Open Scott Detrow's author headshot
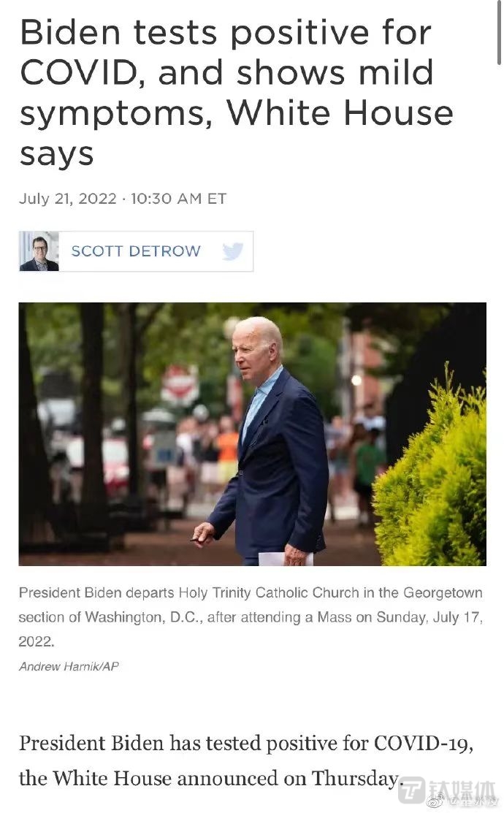 click(x=39, y=251)
